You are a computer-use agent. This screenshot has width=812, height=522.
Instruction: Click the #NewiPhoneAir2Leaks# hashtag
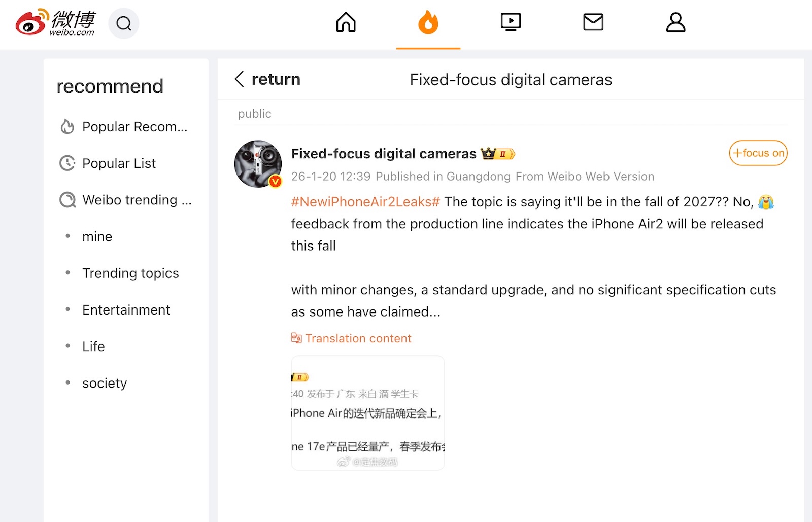[x=365, y=202]
